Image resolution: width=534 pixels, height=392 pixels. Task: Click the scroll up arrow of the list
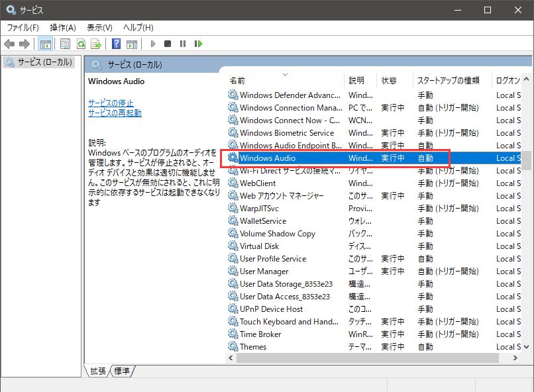(527, 79)
